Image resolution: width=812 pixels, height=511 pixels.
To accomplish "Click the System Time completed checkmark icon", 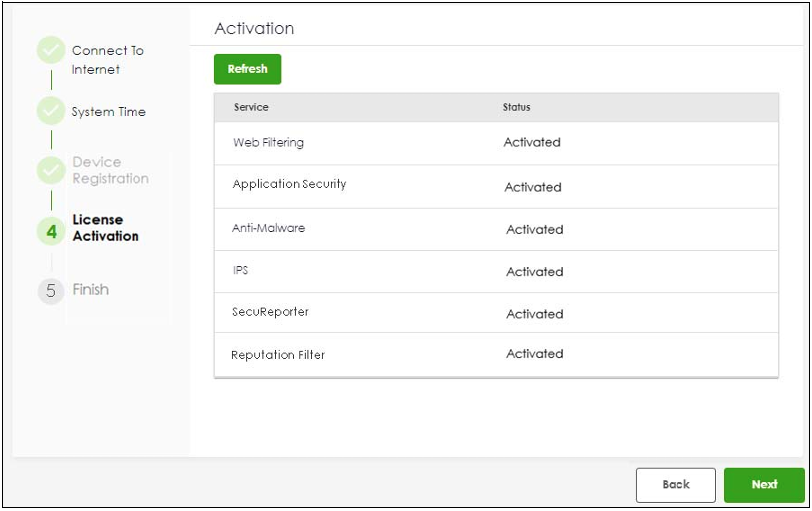I will point(51,111).
